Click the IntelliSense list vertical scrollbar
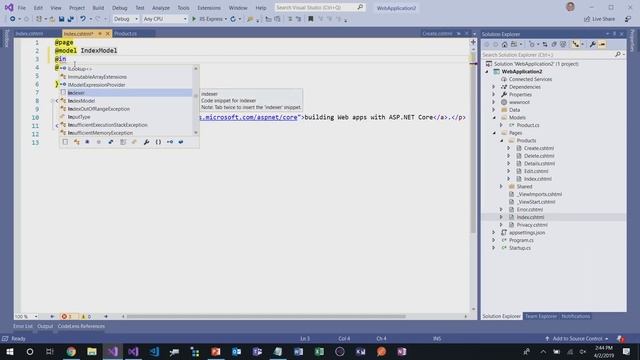 coord(196,101)
